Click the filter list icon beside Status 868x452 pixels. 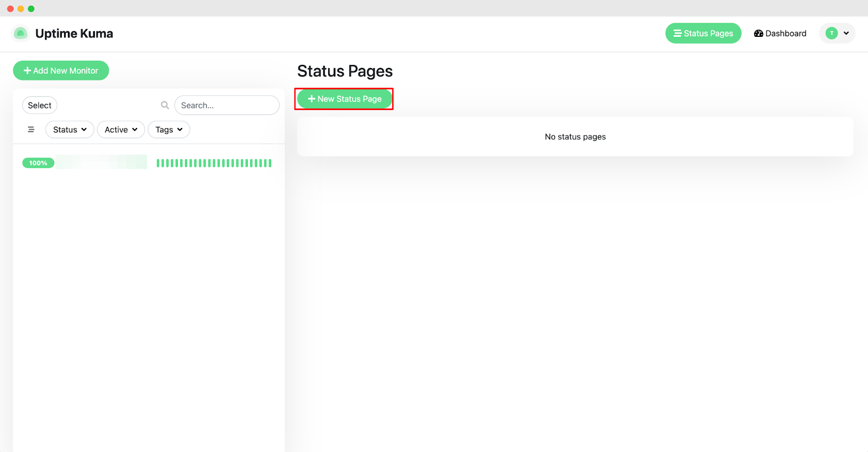(x=31, y=130)
